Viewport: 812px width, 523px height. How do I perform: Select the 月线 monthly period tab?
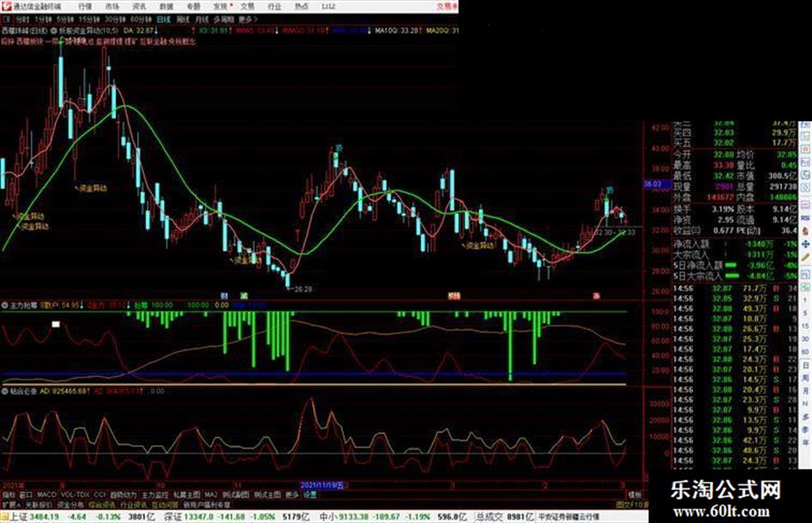point(201,19)
